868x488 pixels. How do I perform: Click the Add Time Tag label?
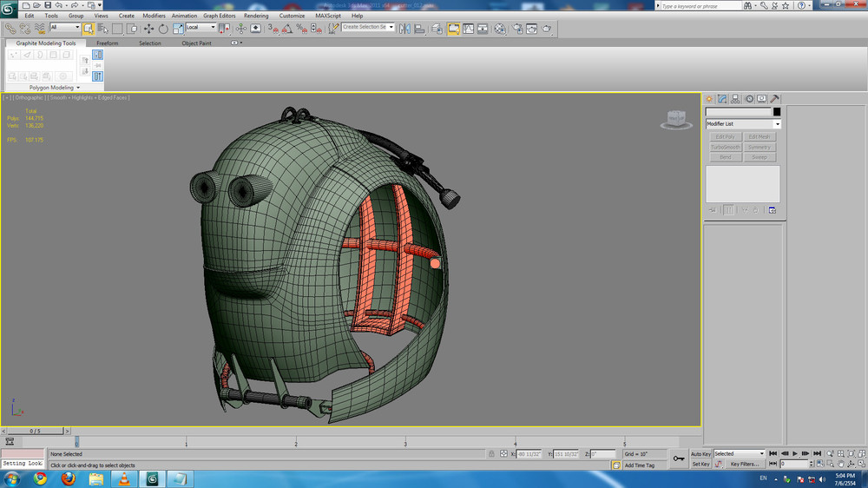click(641, 465)
